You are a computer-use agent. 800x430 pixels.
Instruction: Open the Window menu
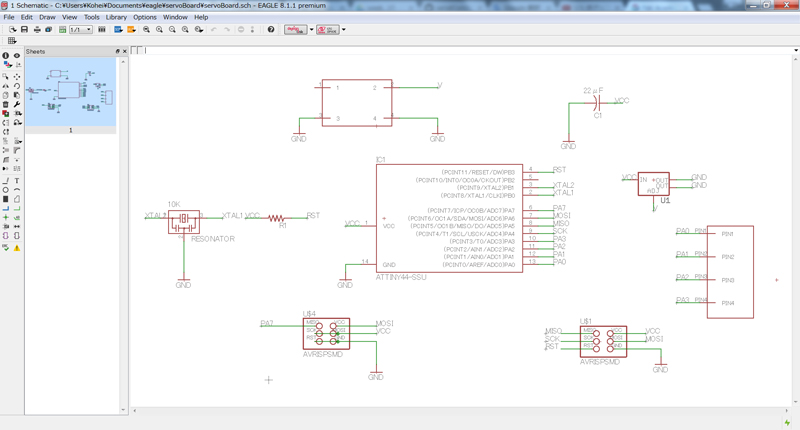click(176, 17)
